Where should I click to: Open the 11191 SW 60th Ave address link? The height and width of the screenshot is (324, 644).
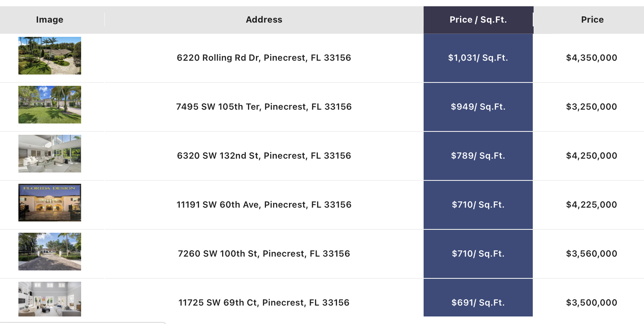coord(264,205)
